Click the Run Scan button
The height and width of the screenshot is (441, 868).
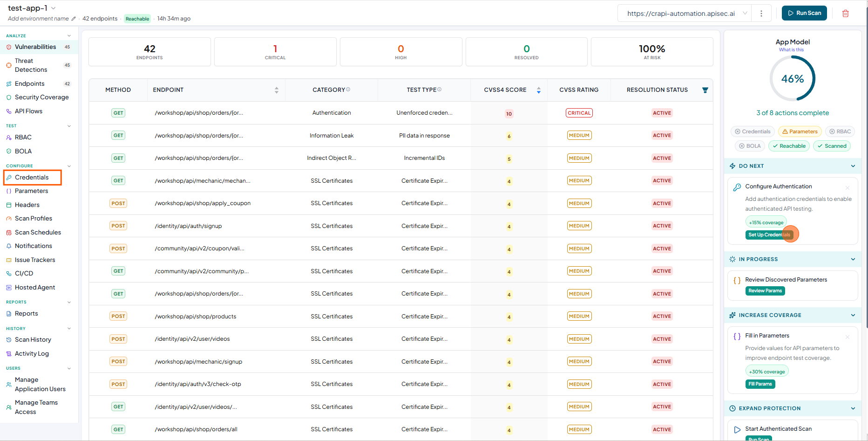804,13
